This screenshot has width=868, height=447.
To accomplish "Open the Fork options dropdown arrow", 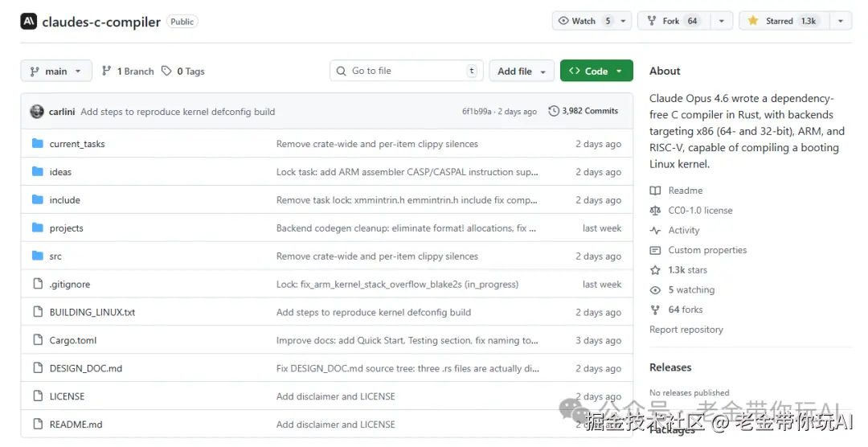I will point(721,21).
